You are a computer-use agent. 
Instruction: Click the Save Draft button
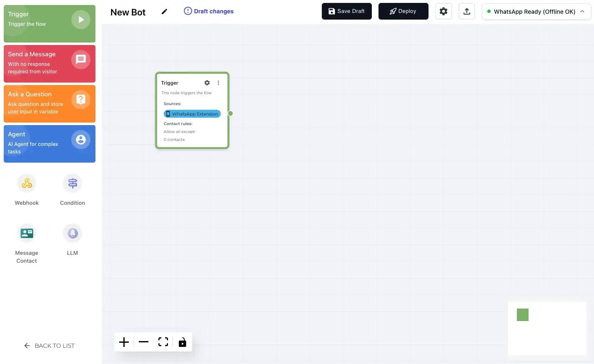tap(346, 11)
